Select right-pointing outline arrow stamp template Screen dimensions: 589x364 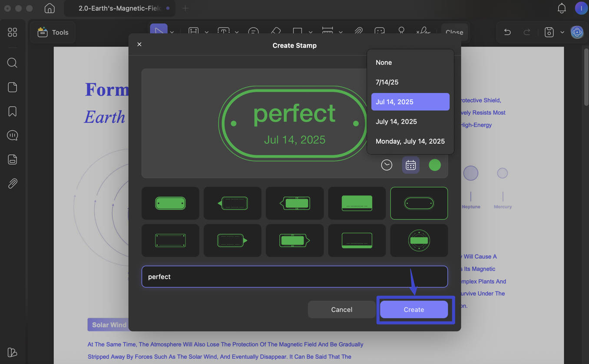click(232, 240)
